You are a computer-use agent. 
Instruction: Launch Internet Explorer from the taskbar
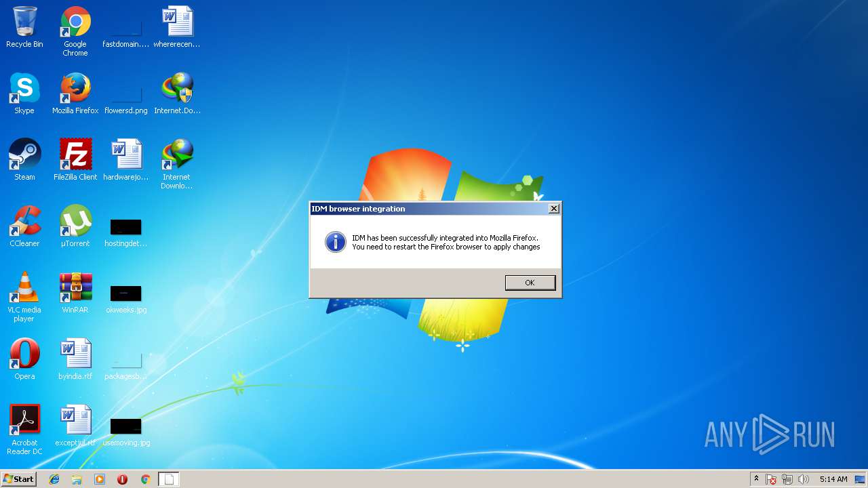tap(54, 479)
